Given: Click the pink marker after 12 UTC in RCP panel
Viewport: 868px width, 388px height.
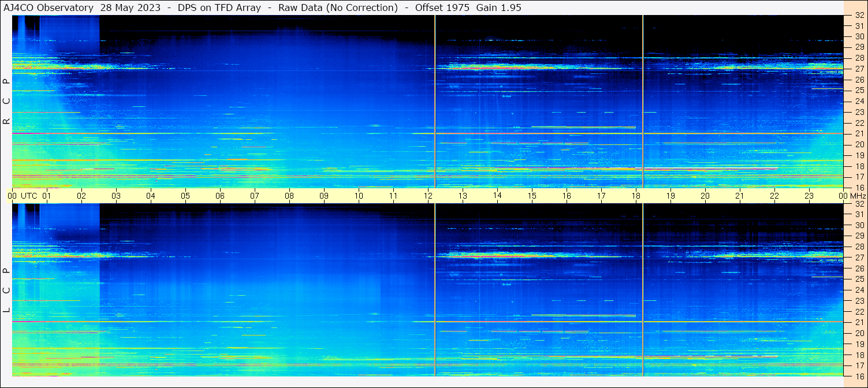Looking at the screenshot, I should [x=435, y=102].
